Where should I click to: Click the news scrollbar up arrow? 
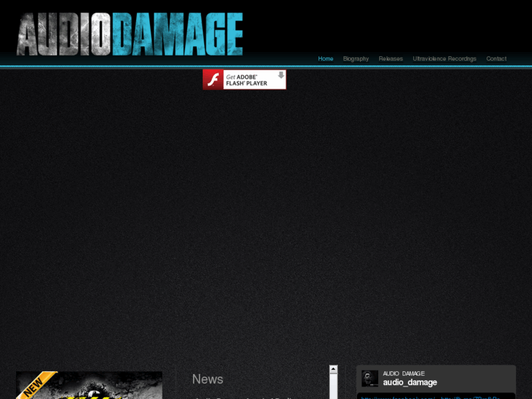coord(334,369)
